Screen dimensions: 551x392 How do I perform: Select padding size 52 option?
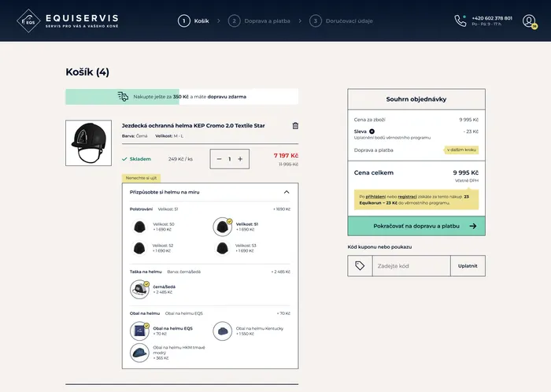153,248
